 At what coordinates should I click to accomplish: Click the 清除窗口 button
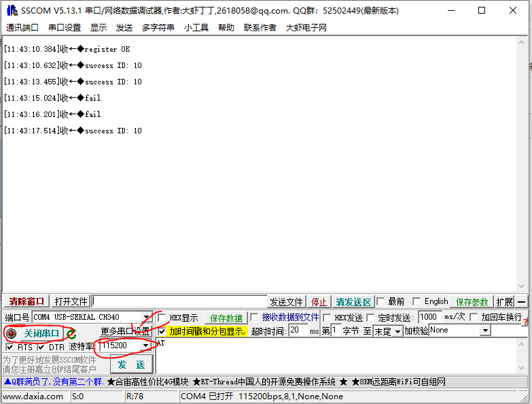(x=26, y=301)
